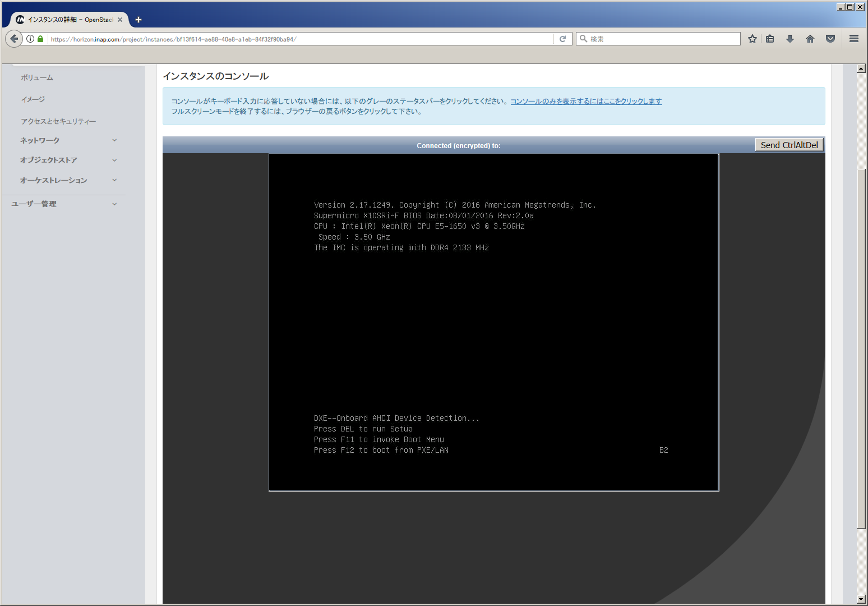
Task: Click the インスタンスのコンソール heading
Action: (x=216, y=76)
